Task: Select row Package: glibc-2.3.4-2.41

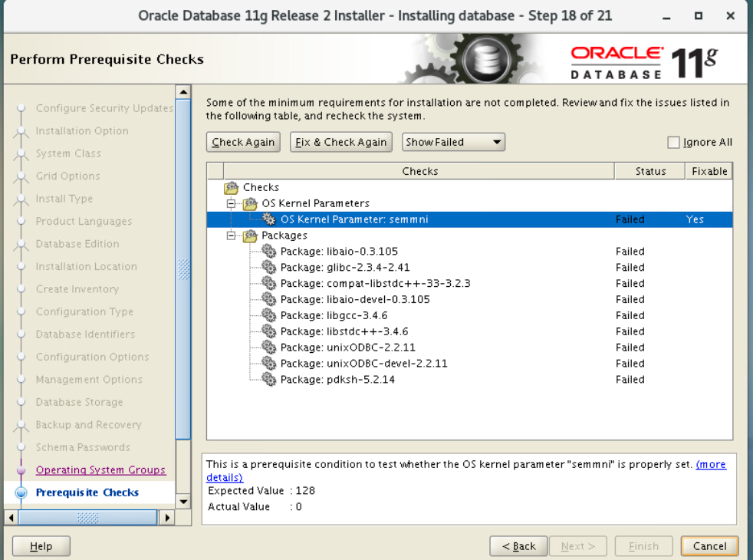Action: (469, 268)
